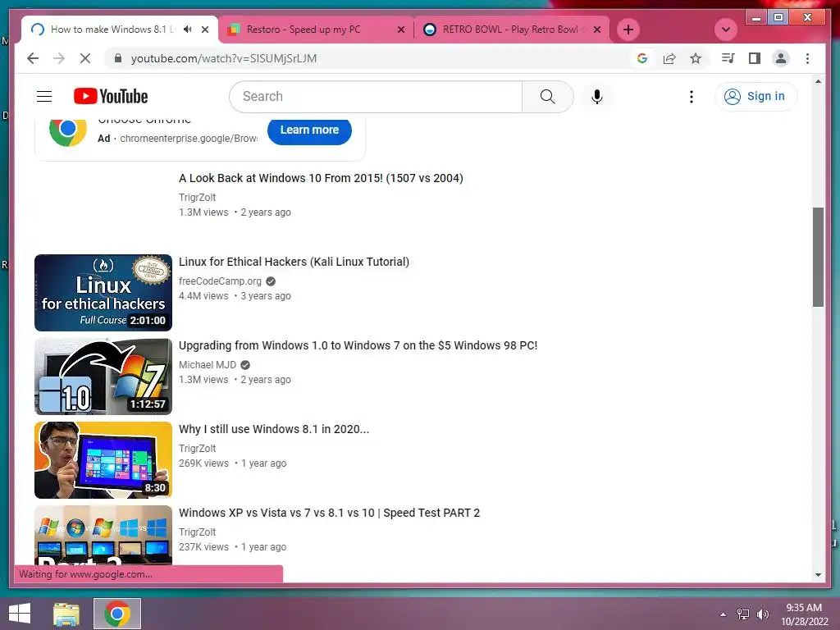Open Why I still use Windows 8.1 video

point(274,429)
